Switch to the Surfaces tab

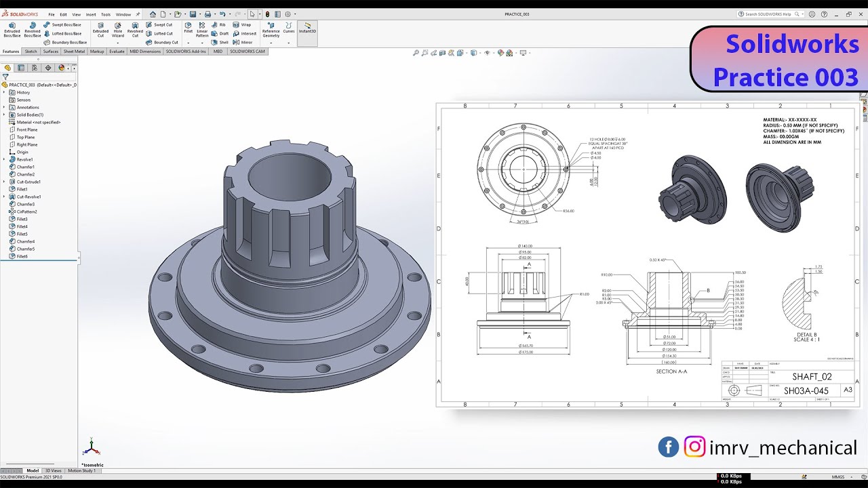[x=51, y=52]
